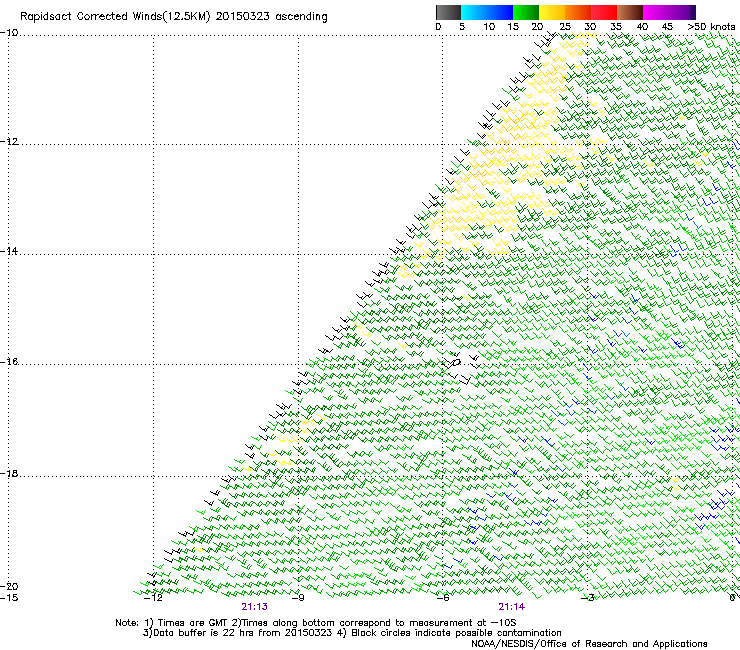Click the '25' legend scale label
The image size is (740, 650).
tap(565, 27)
